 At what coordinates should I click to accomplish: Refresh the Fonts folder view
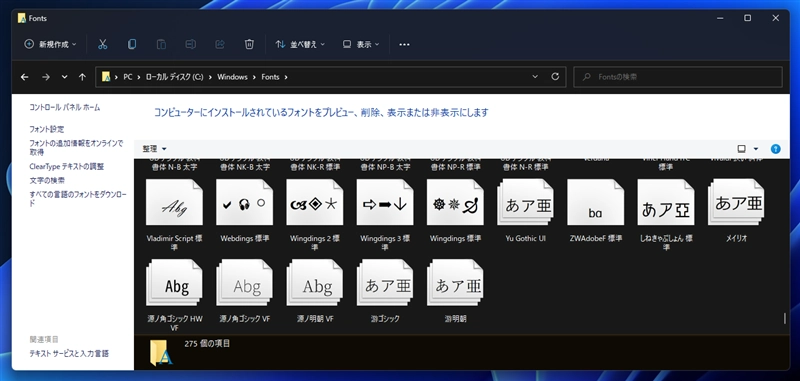tap(555, 77)
